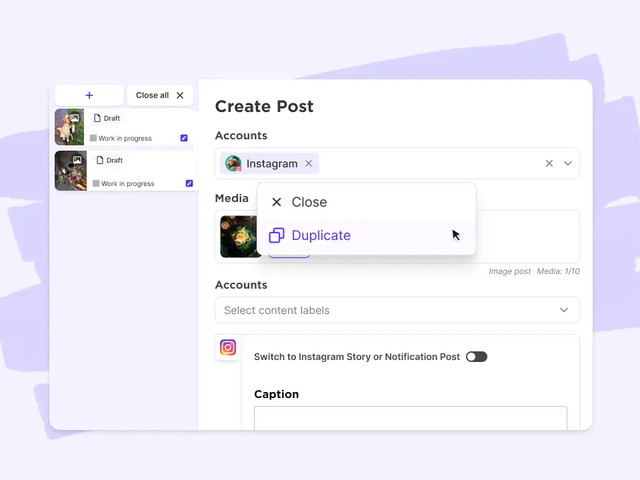Image resolution: width=640 pixels, height=480 pixels.
Task: Click the image-type icon on dog thumbnail
Action: click(x=74, y=118)
